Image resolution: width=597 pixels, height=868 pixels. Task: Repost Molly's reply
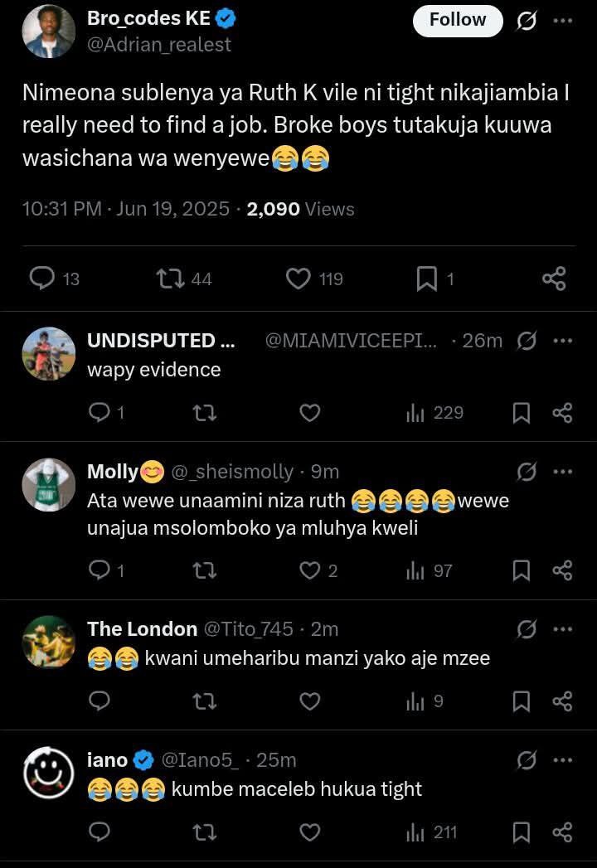(204, 570)
